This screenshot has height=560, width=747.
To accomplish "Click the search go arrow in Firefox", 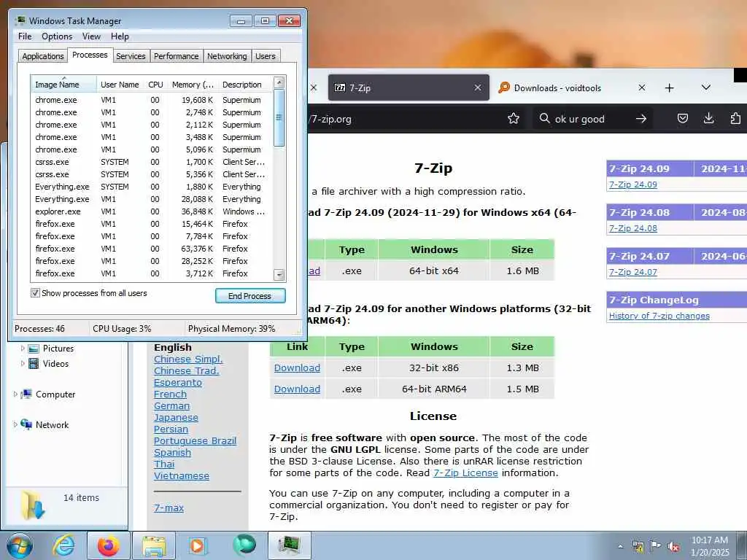I will pyautogui.click(x=641, y=119).
